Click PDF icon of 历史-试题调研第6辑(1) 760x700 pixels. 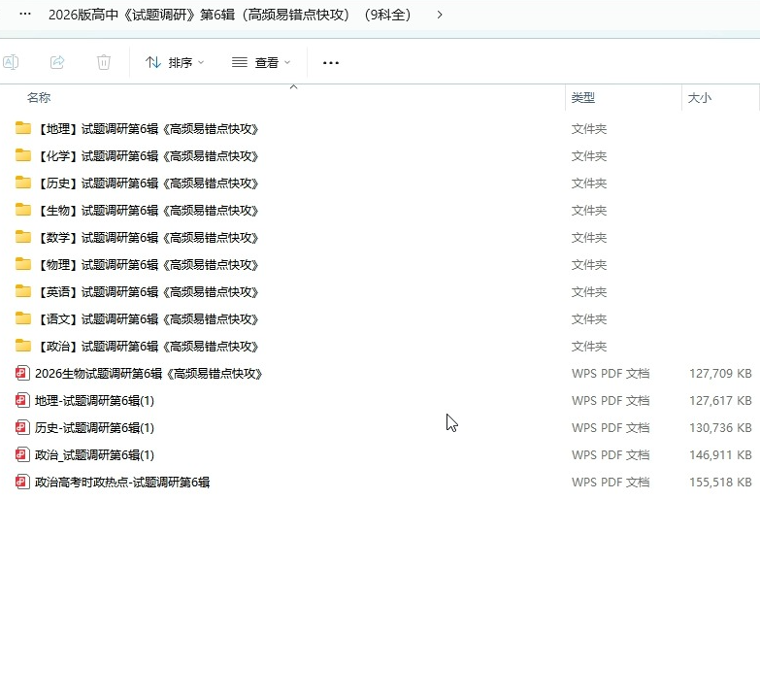coord(22,428)
